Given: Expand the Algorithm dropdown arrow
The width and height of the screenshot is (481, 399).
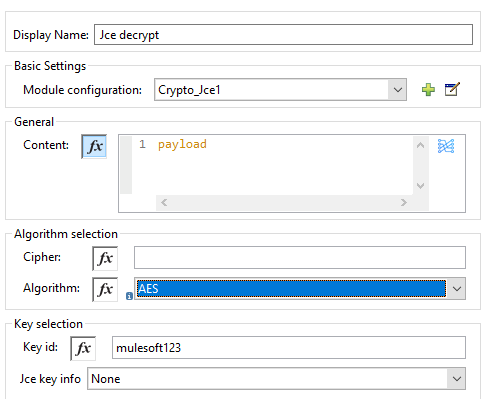Looking at the screenshot, I should point(456,288).
